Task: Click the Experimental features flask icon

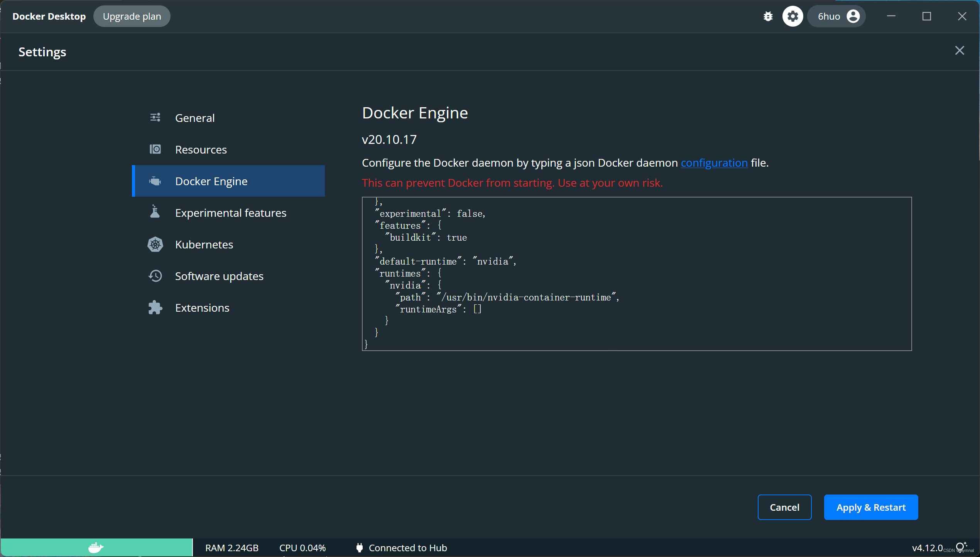Action: point(155,212)
